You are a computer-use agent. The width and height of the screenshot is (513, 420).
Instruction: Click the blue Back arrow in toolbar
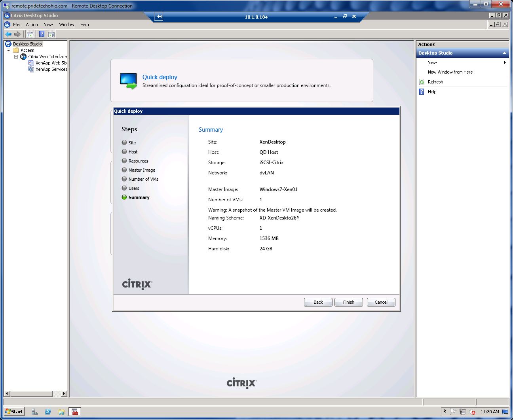(x=8, y=34)
